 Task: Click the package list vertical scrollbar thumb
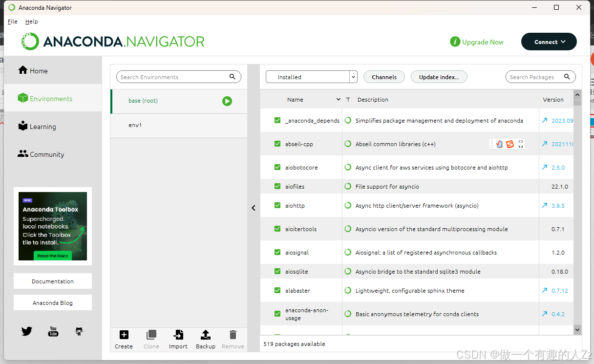pos(577,103)
